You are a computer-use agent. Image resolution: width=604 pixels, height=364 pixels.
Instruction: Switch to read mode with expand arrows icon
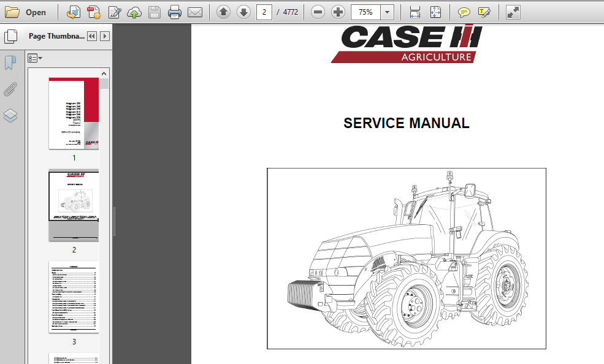513,12
